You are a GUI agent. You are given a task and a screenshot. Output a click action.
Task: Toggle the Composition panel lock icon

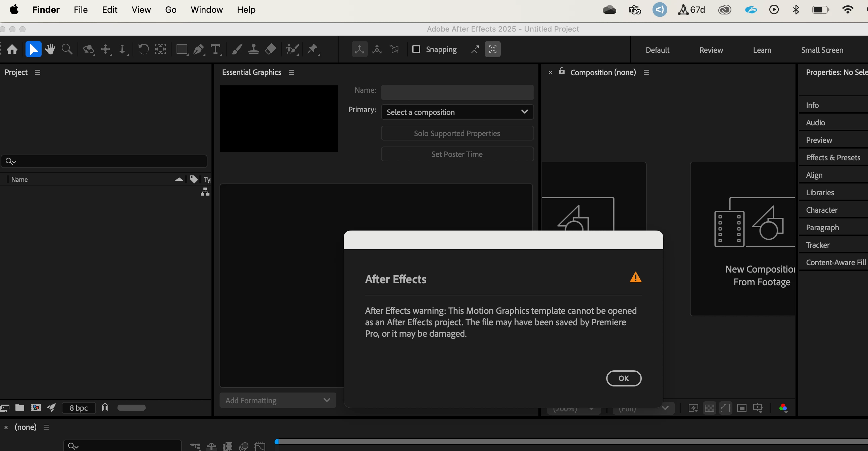pos(562,71)
